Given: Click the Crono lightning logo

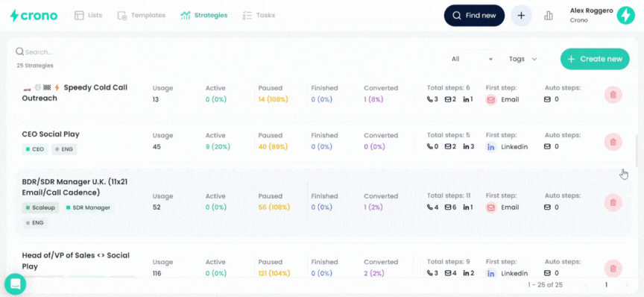Looking at the screenshot, I should point(34,16).
